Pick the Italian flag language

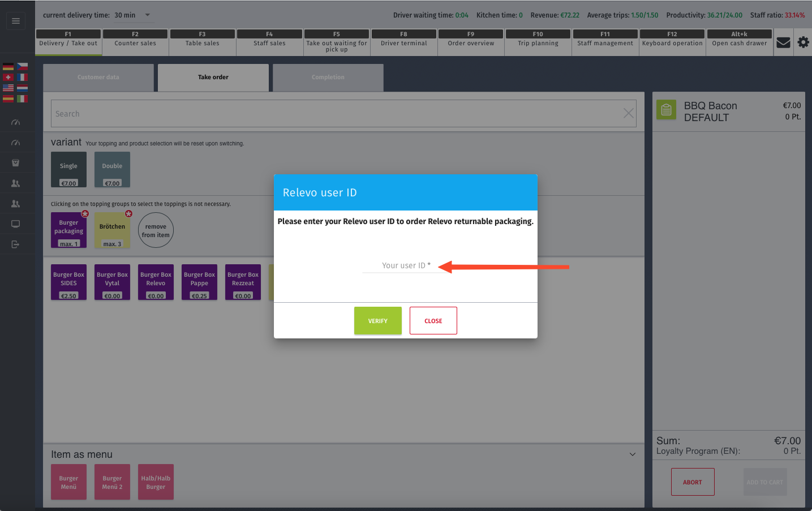point(22,98)
